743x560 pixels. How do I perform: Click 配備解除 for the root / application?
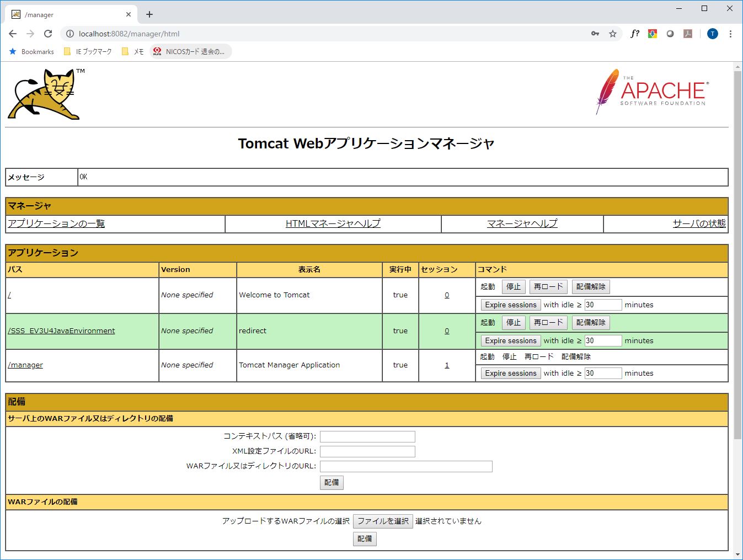pyautogui.click(x=591, y=287)
